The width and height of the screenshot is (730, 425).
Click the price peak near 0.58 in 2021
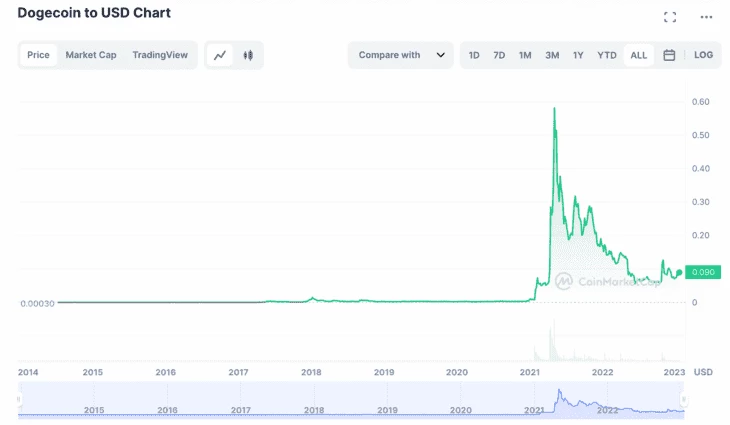tap(554, 109)
